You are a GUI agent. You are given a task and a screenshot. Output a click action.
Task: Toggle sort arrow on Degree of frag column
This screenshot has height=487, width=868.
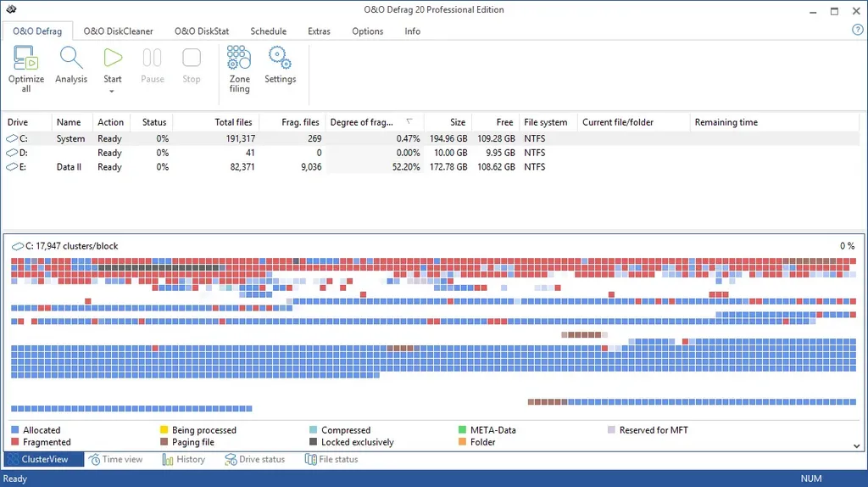pyautogui.click(x=409, y=121)
